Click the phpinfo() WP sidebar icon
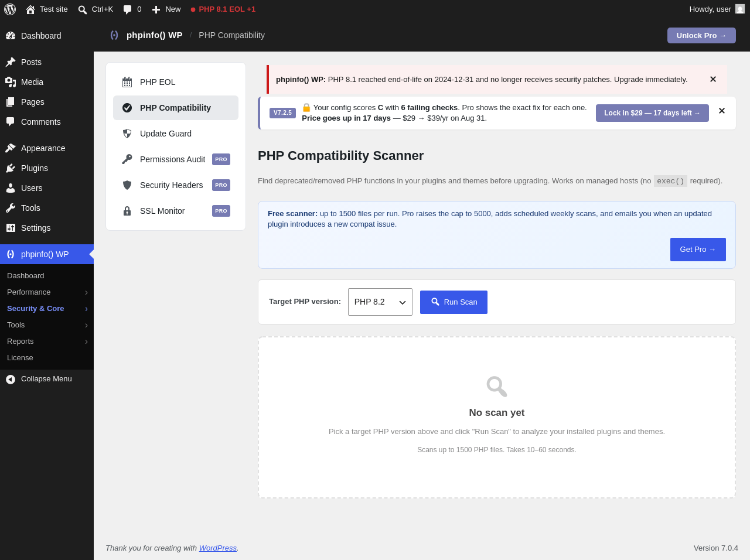The width and height of the screenshot is (750, 560). click(x=11, y=254)
